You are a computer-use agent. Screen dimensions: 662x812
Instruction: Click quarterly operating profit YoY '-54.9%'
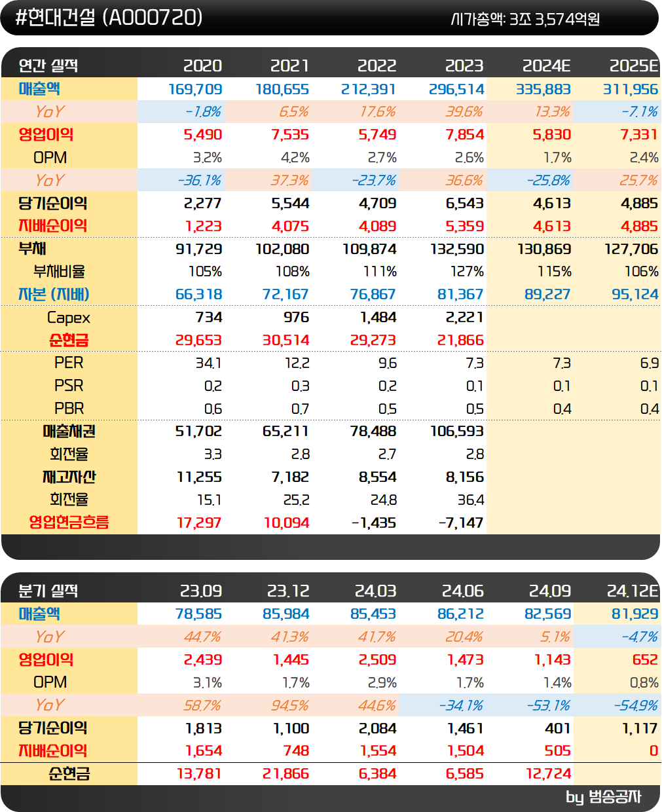coord(636,705)
